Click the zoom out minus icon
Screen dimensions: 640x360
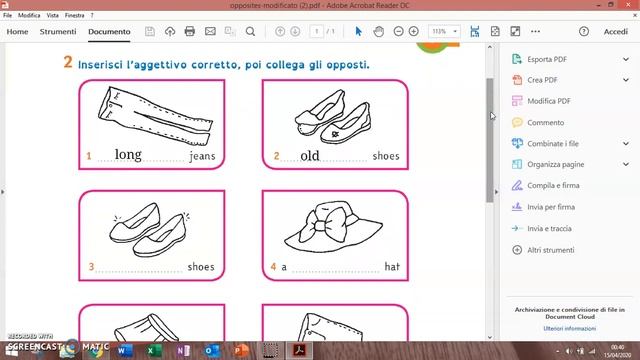coord(398,31)
